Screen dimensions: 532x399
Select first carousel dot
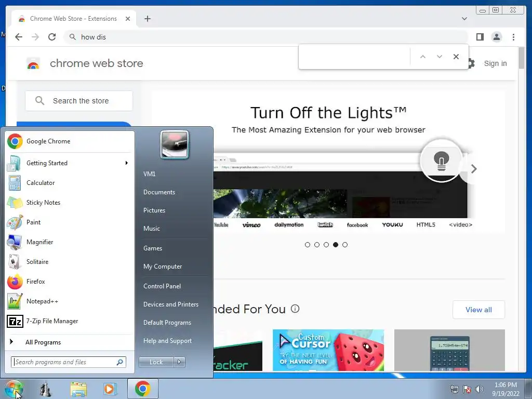point(308,245)
